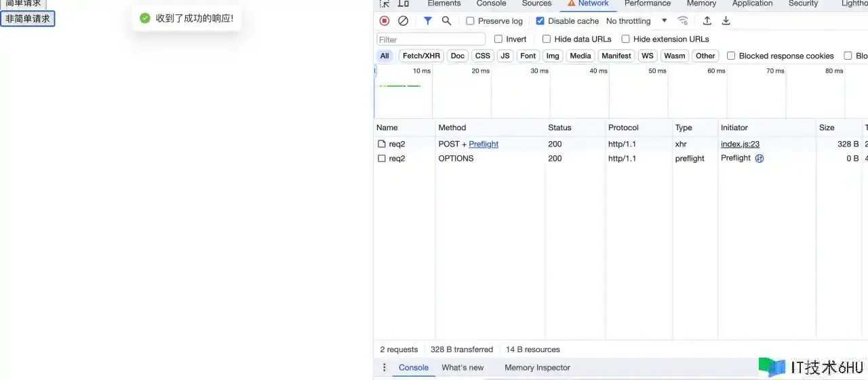Enable Hide data URLs checkbox

tap(547, 39)
